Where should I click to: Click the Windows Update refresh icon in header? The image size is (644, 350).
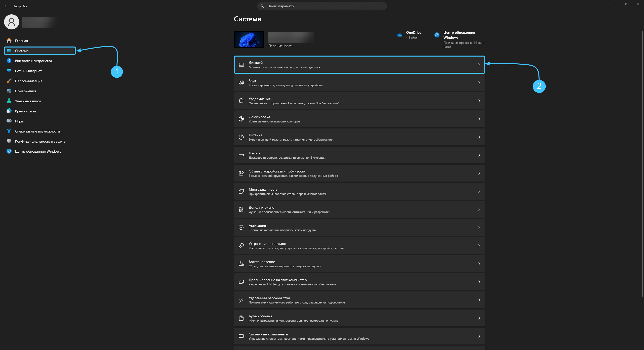coord(437,35)
